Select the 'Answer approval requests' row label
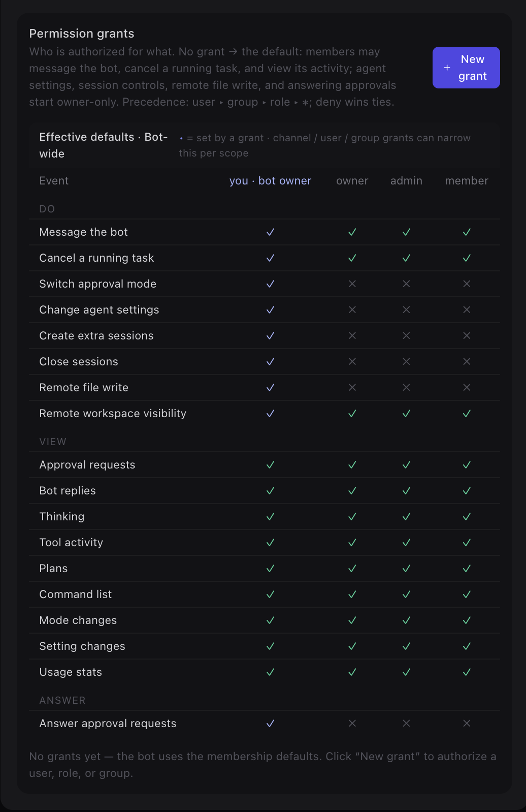Viewport: 526px width, 812px height. click(108, 724)
